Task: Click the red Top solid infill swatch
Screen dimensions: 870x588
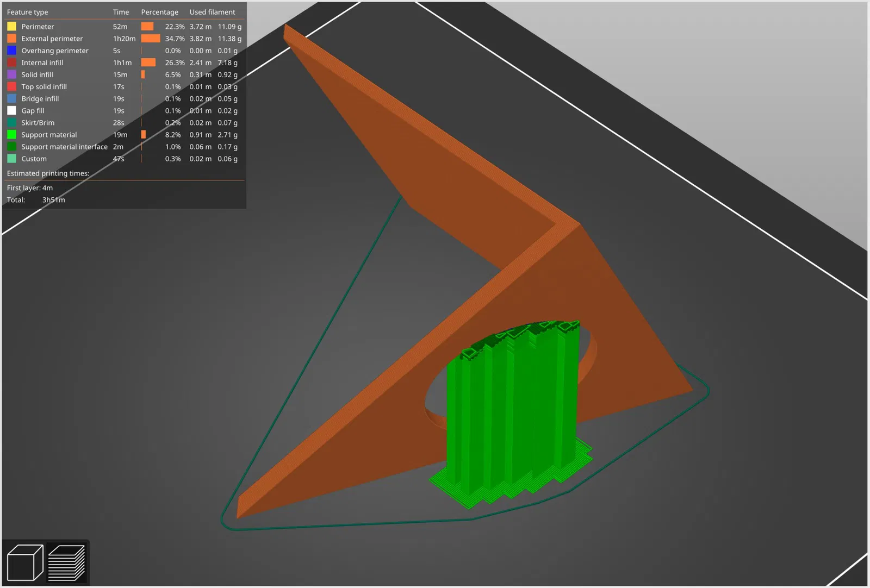Action: click(11, 86)
